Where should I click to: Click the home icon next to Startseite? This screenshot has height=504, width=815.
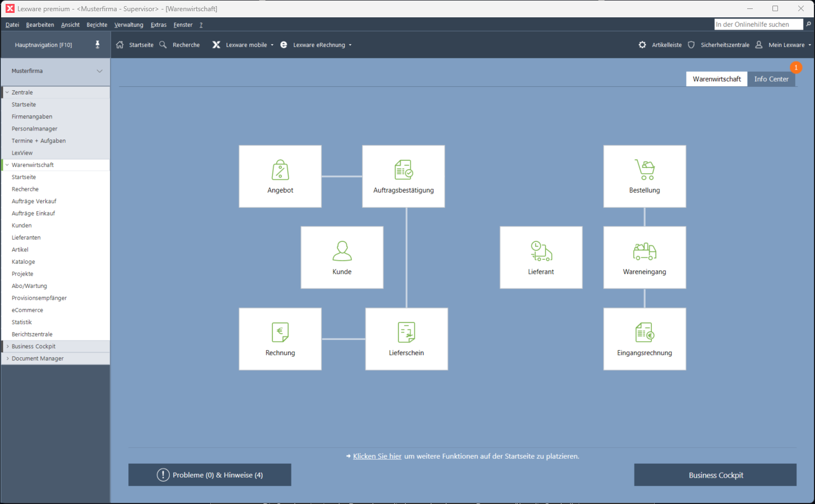(x=120, y=45)
